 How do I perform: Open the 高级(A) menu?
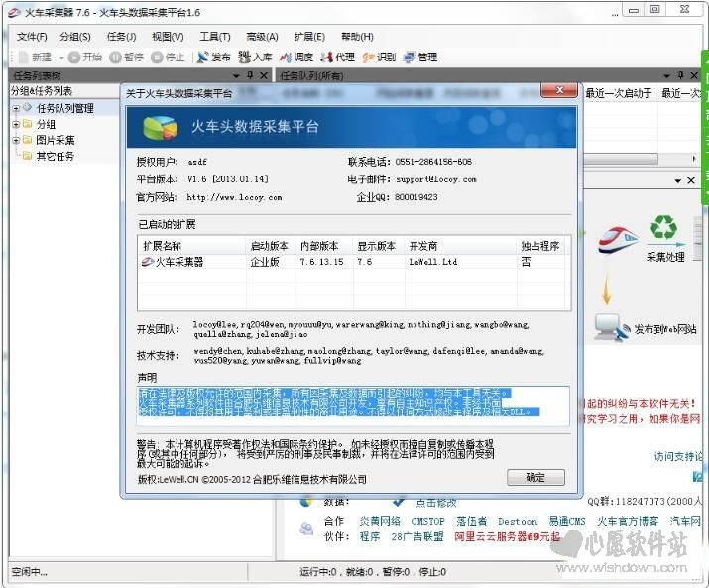click(262, 37)
